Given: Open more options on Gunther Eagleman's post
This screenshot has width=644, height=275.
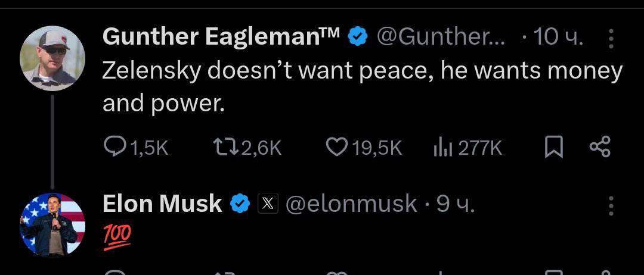Looking at the screenshot, I should 611,39.
